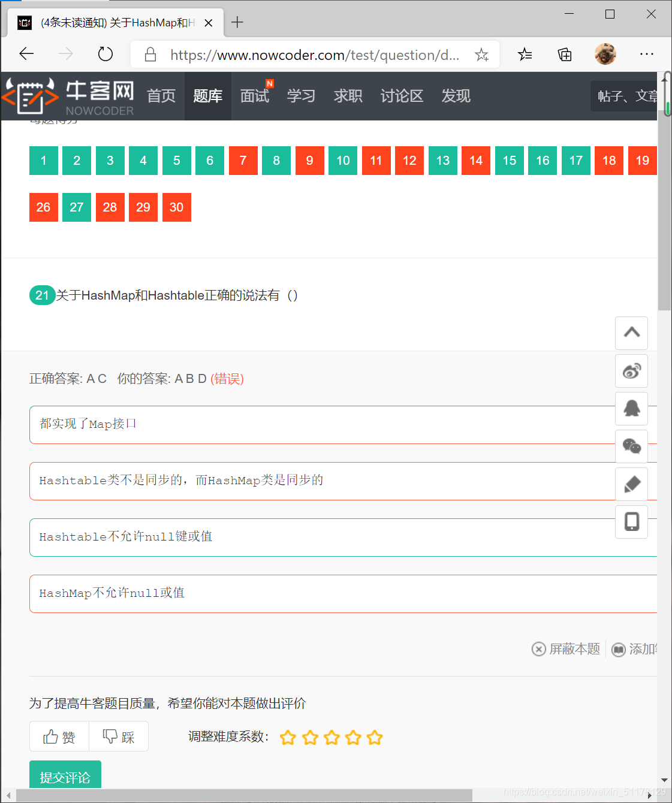Jump to question 16
Viewport: 672px width, 803px height.
[543, 161]
